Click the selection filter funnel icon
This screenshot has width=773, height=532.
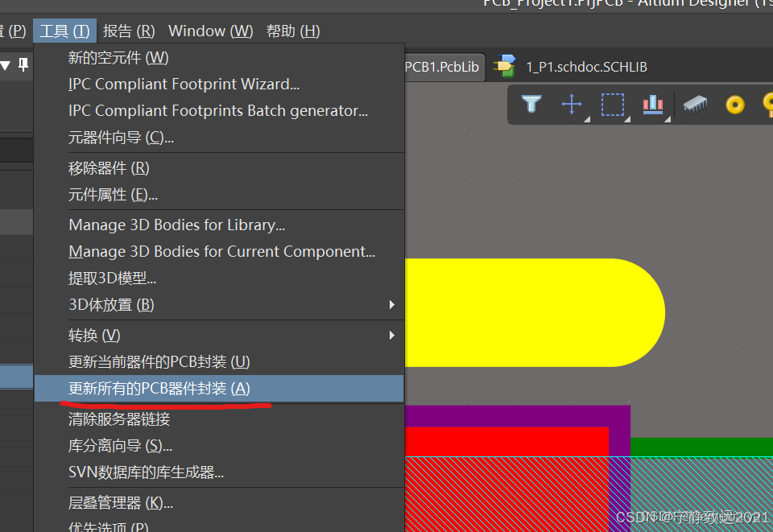(531, 104)
